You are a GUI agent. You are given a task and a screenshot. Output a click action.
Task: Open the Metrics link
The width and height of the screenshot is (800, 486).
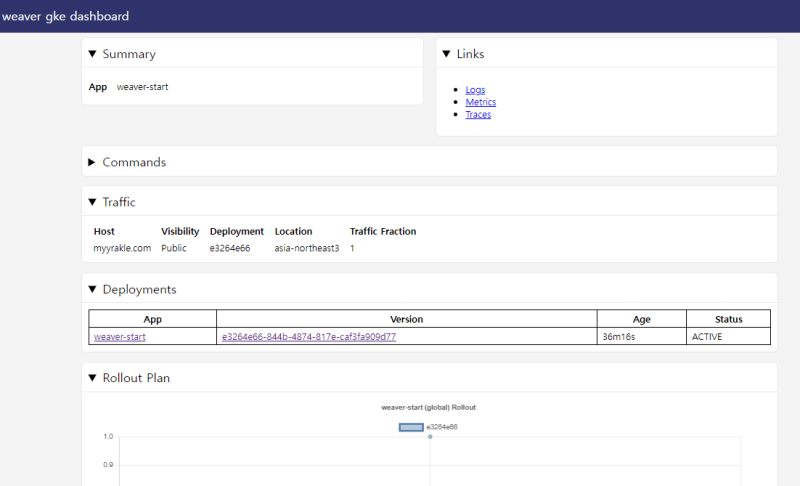[x=480, y=102]
